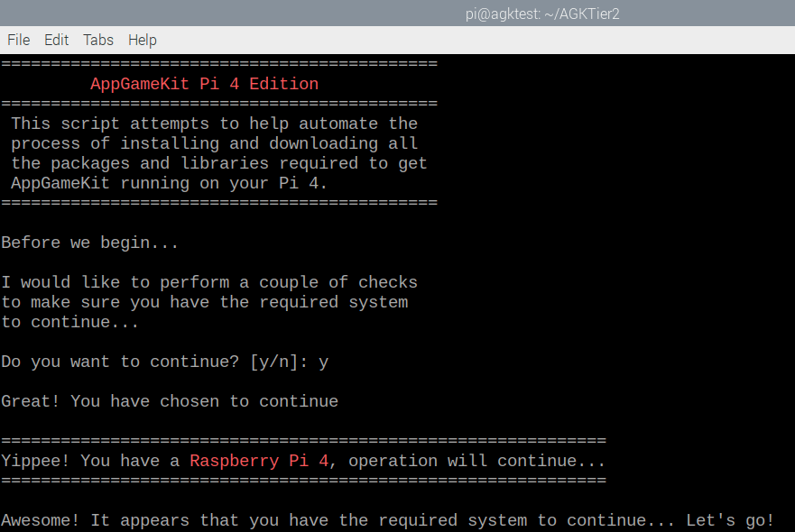Click the "AppGameKit running on your Pi 4." line

(x=170, y=183)
